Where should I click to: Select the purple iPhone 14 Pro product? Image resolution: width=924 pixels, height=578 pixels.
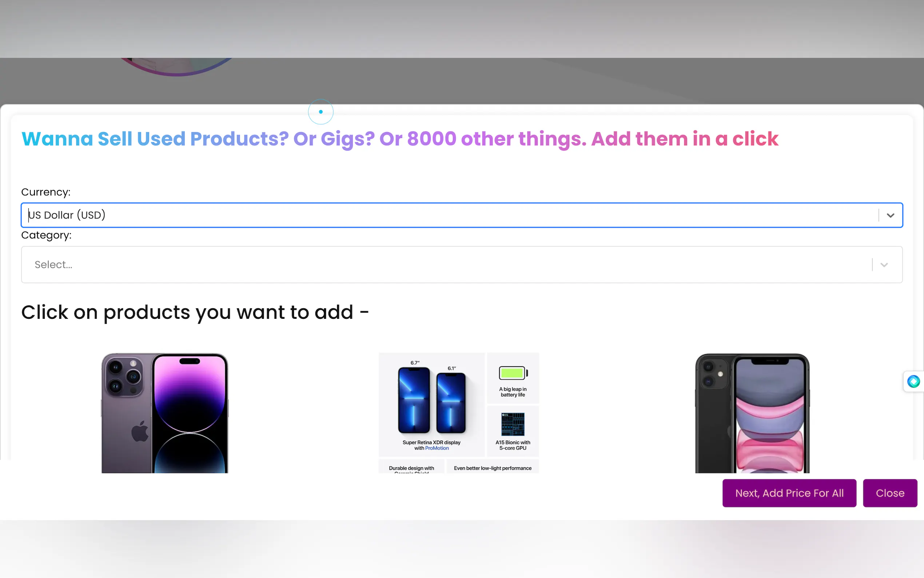coord(165,413)
